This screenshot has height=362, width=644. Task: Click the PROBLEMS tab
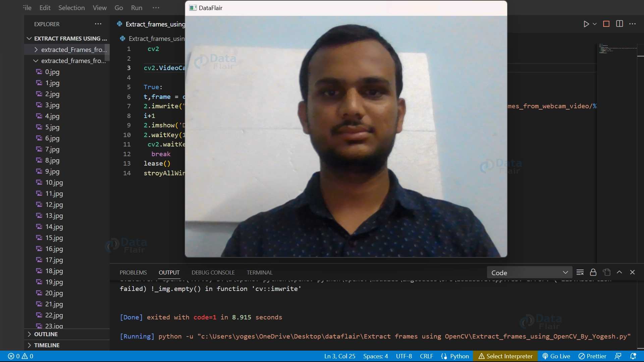(x=133, y=272)
